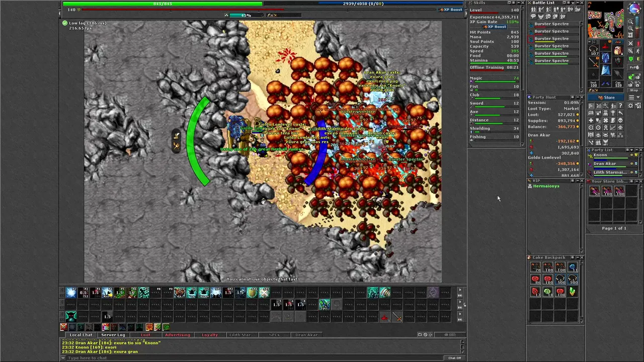Toggle the stand mode red figure
This screenshot has width=644, height=362.
click(637, 44)
